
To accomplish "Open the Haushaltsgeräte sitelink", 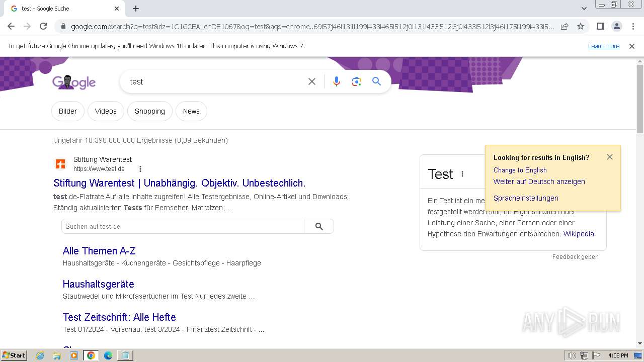I will coord(99,284).
